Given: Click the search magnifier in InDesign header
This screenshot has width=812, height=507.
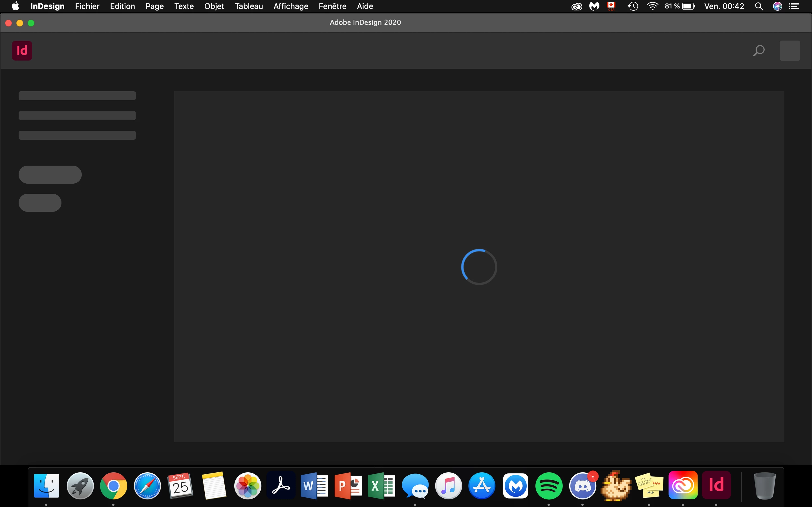Looking at the screenshot, I should point(759,51).
